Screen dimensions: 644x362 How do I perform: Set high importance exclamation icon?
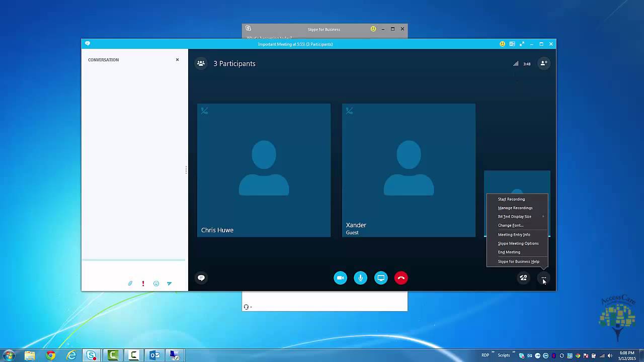143,284
